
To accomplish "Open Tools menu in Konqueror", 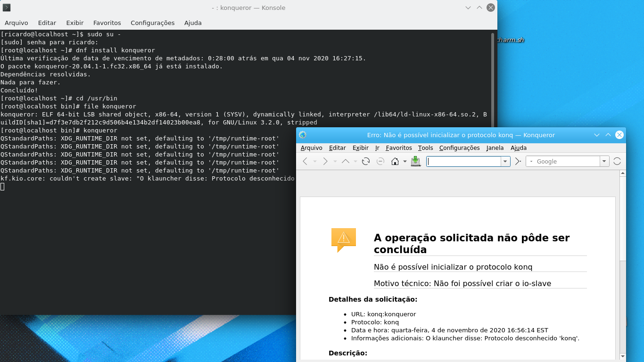I will pos(425,148).
